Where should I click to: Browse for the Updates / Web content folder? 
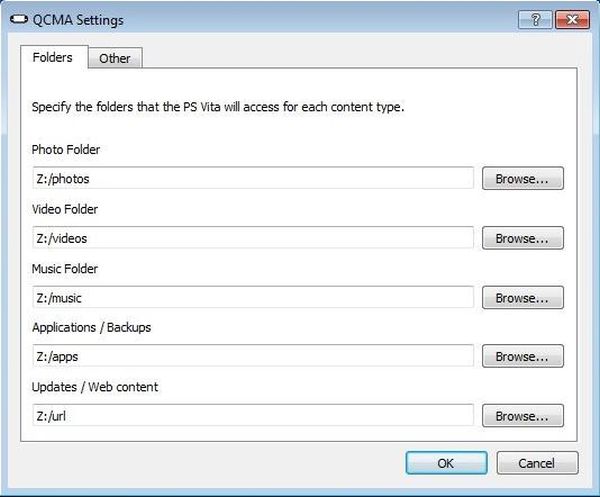pos(522,416)
